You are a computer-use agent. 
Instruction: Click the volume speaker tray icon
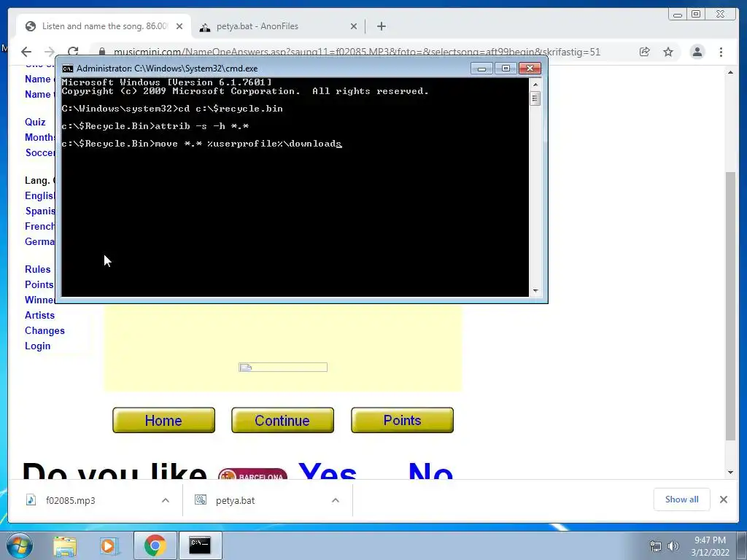[x=673, y=546]
